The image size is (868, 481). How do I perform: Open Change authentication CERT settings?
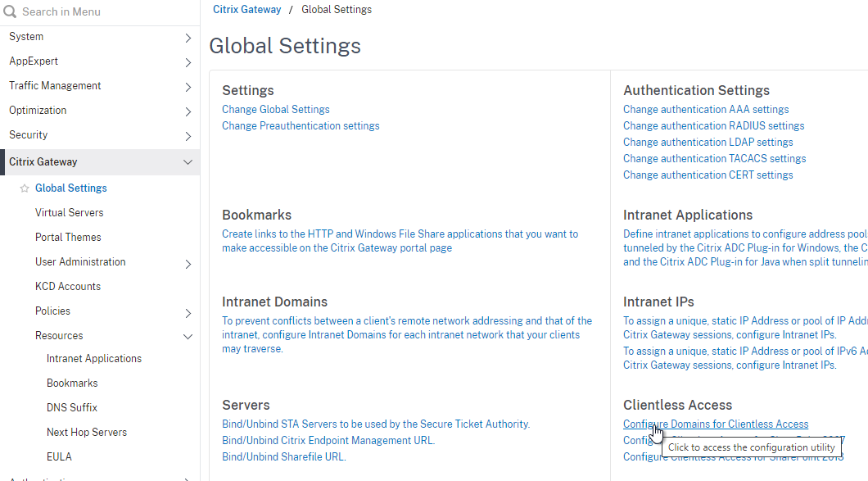708,175
